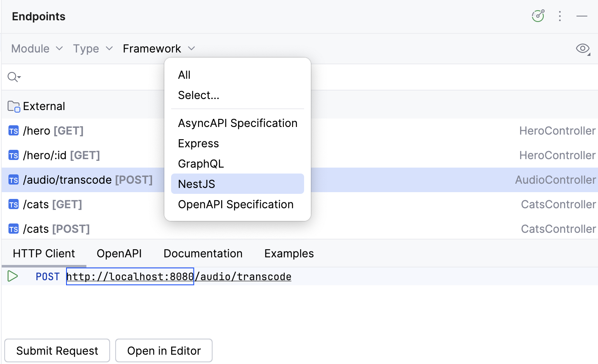Screen dimensions: 598x364
Task: Open the Framework filter dropdown
Action: pos(158,48)
